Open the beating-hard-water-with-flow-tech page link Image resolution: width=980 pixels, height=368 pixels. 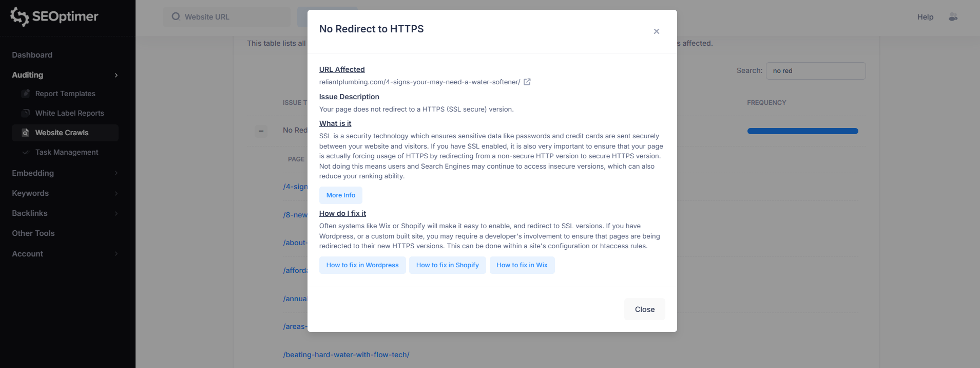pyautogui.click(x=346, y=355)
